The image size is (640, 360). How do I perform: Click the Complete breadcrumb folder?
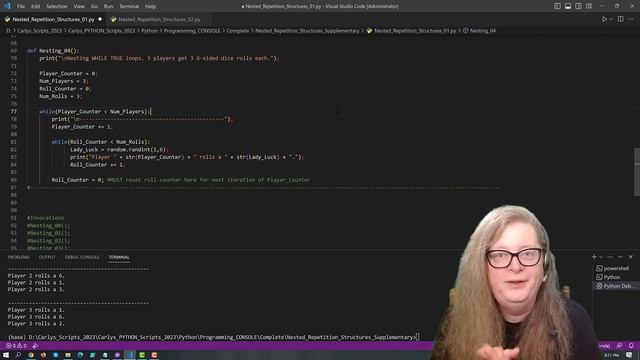(x=238, y=31)
